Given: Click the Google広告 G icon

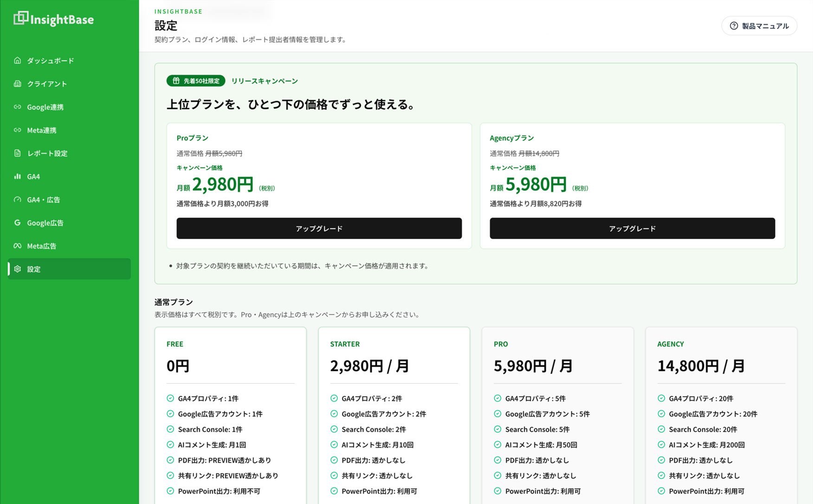Looking at the screenshot, I should click(x=17, y=223).
